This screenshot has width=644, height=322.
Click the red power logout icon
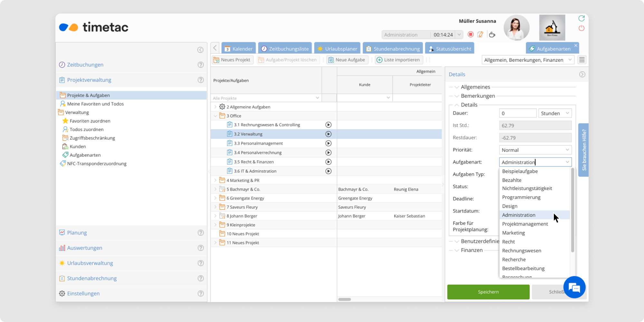point(581,28)
